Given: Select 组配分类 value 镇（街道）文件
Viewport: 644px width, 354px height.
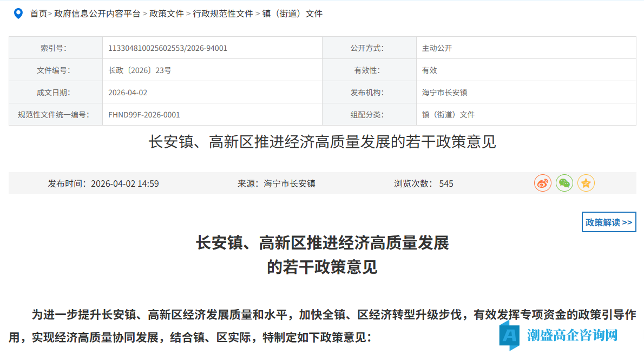Looking at the screenshot, I should tap(448, 115).
